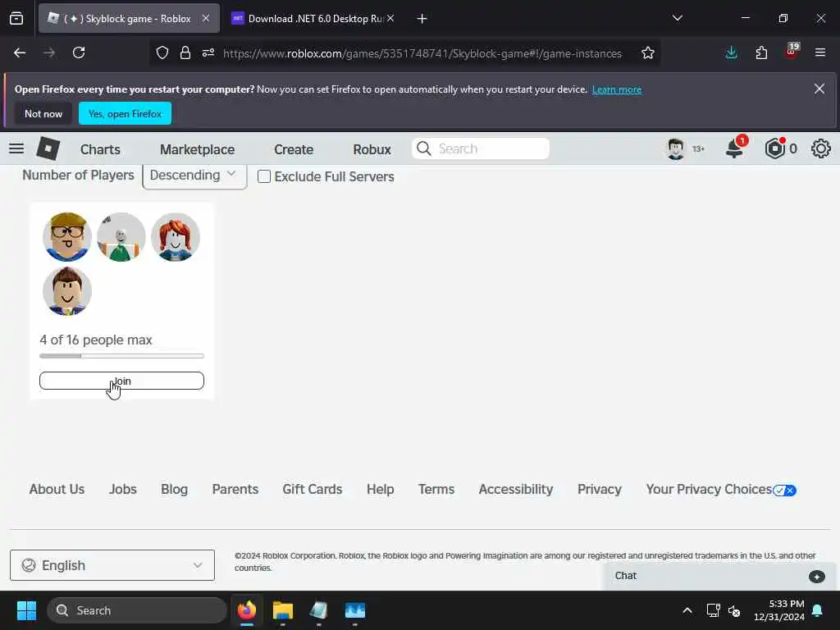Open the English language dropdown

point(112,565)
